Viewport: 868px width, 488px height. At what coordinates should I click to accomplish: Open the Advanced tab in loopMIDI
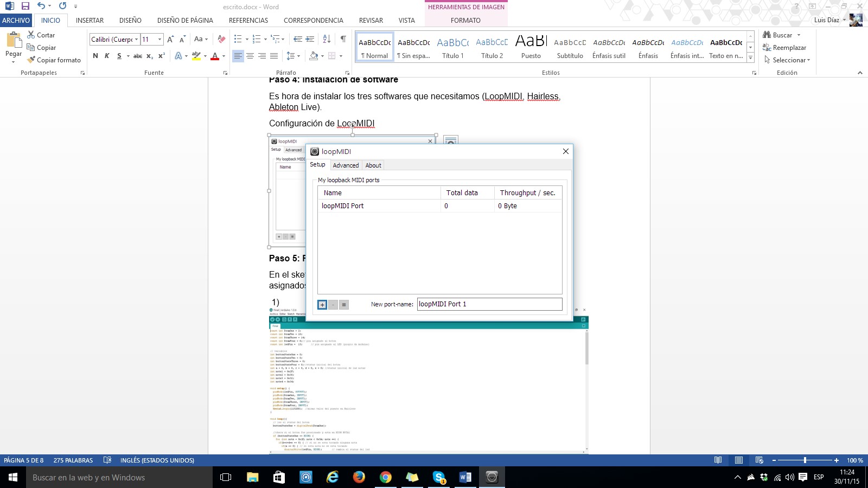[346, 165]
